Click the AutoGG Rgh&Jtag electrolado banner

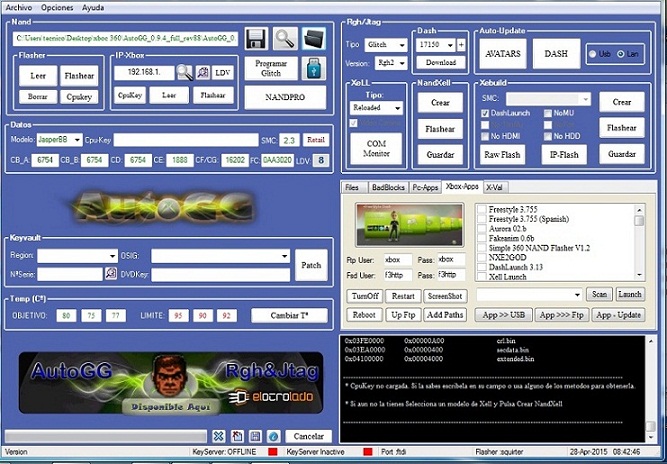tap(171, 383)
